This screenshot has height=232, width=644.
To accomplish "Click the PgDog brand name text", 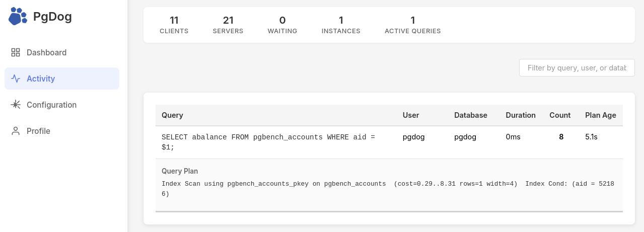I will (52, 17).
